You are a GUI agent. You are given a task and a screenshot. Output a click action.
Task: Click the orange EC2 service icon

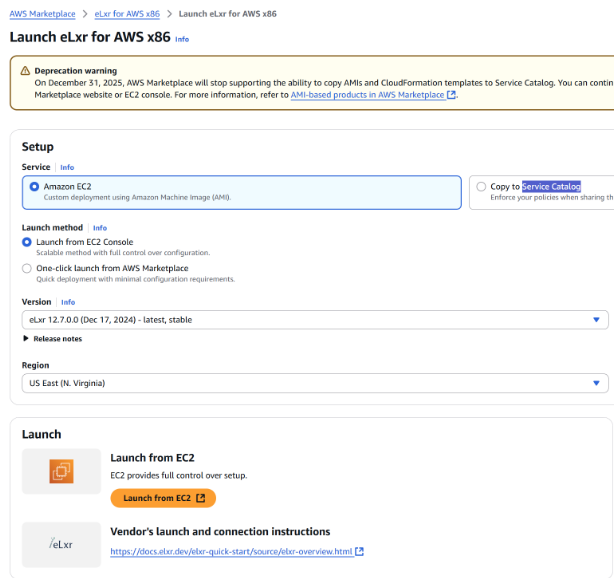click(62, 472)
